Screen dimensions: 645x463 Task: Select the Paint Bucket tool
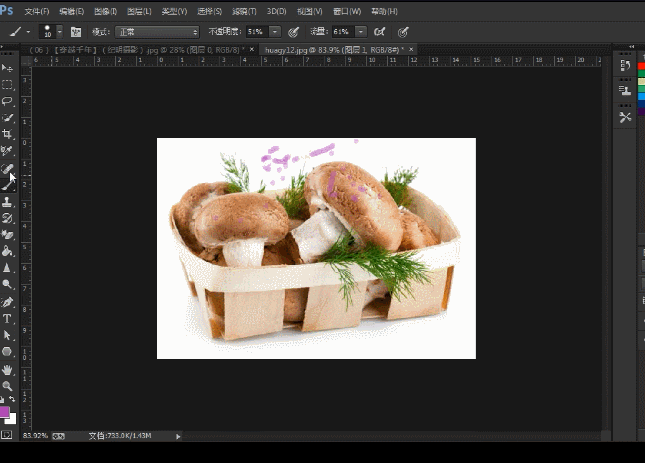coord(7,251)
